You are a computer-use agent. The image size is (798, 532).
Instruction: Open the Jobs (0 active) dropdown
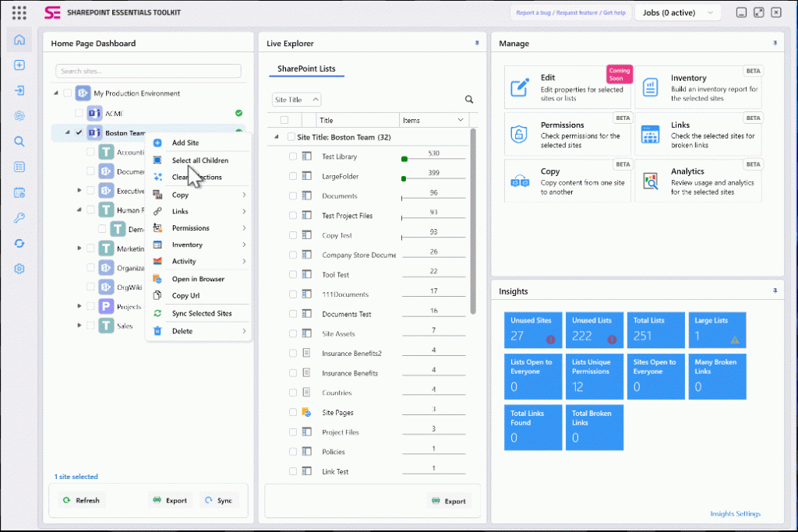(676, 12)
